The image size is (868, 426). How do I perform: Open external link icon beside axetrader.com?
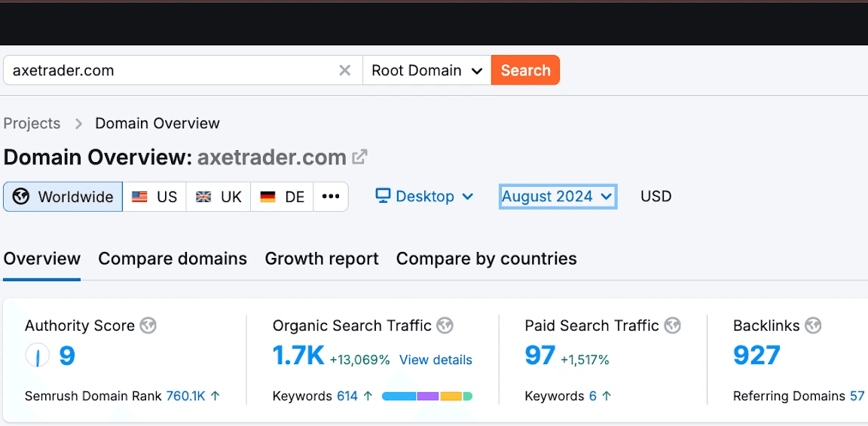[360, 158]
